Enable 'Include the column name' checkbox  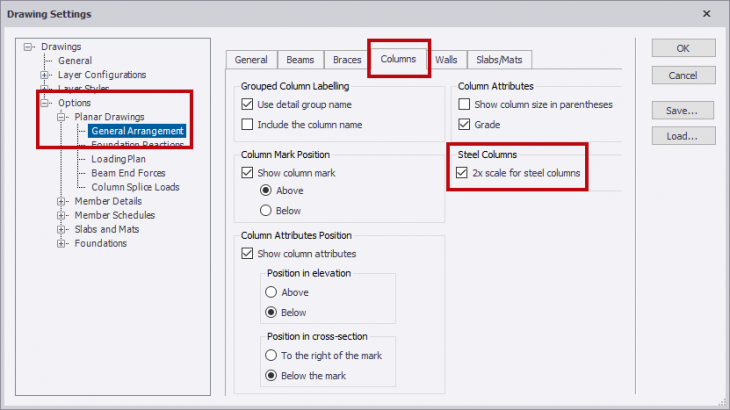[248, 125]
